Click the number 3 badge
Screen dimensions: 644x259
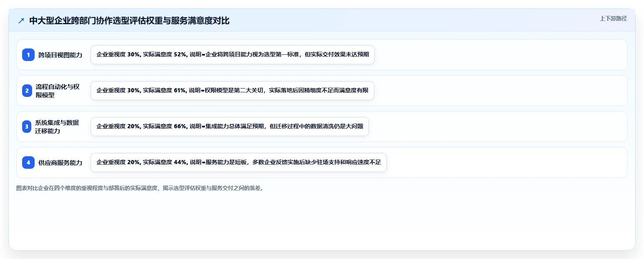pyautogui.click(x=27, y=127)
